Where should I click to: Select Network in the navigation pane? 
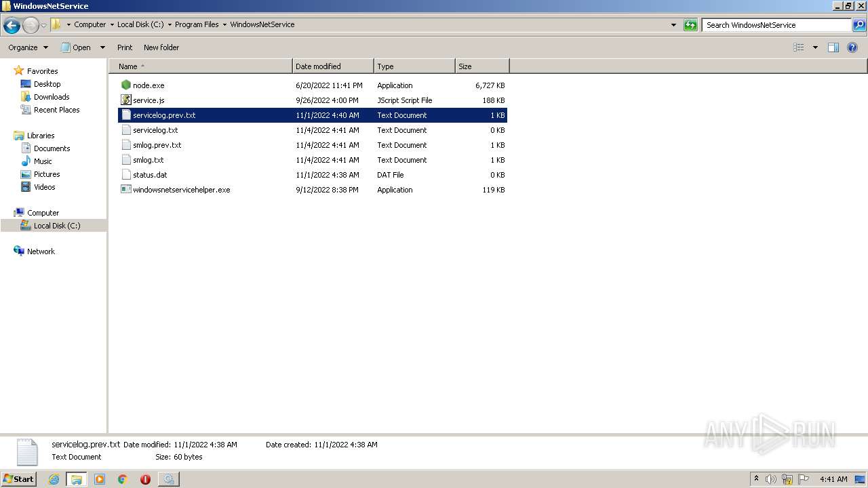tap(41, 251)
